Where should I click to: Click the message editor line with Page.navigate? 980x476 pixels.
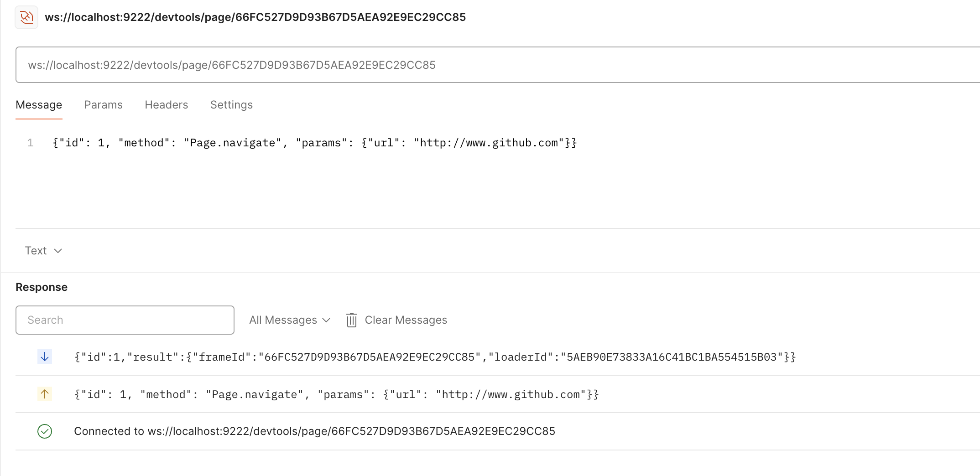point(315,143)
